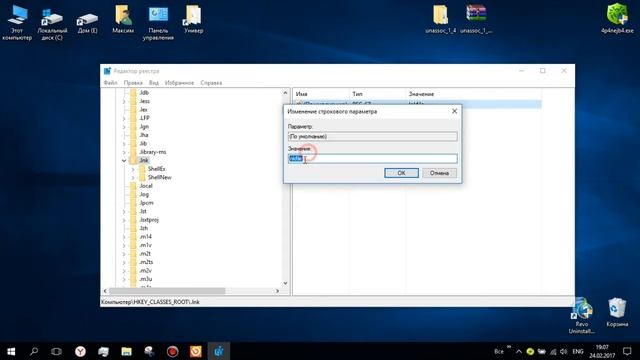The width and height of the screenshot is (640, 360).
Task: Open the Вид menu
Action: 153,82
